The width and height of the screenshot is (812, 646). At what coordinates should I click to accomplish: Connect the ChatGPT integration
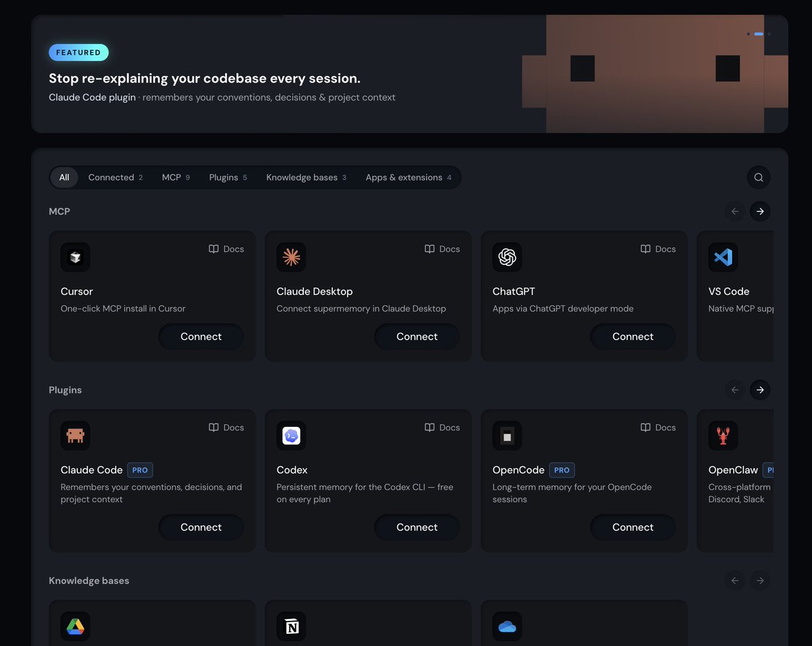tap(633, 336)
